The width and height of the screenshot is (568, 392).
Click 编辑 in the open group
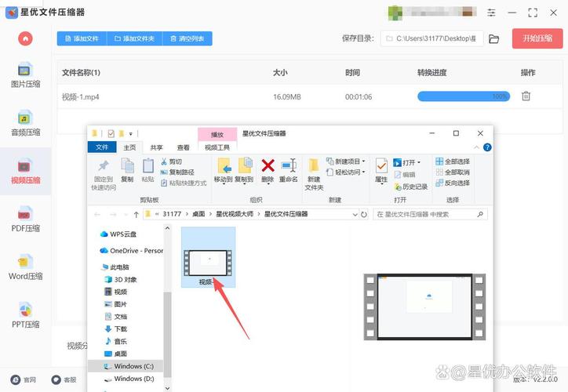(405, 175)
